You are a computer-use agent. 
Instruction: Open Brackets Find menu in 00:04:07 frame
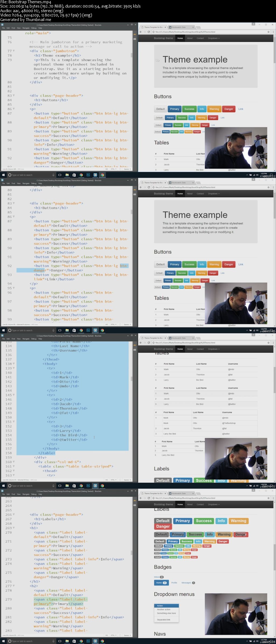pos(13,339)
